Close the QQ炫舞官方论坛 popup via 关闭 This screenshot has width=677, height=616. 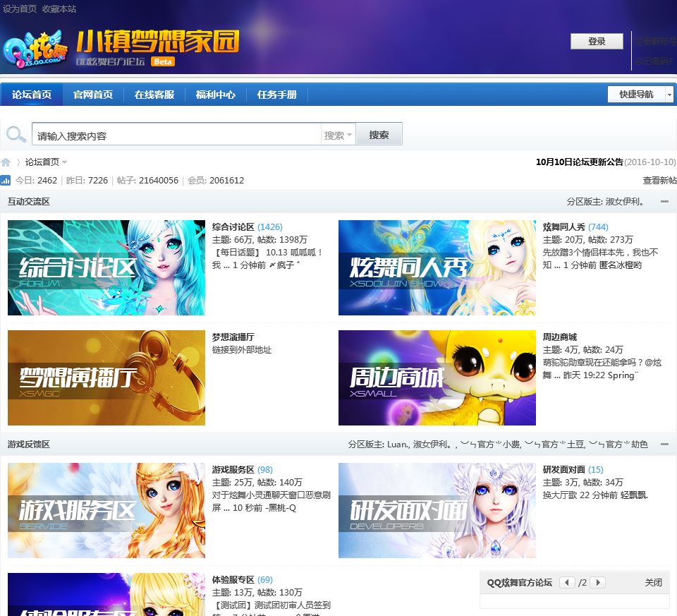[x=653, y=582]
